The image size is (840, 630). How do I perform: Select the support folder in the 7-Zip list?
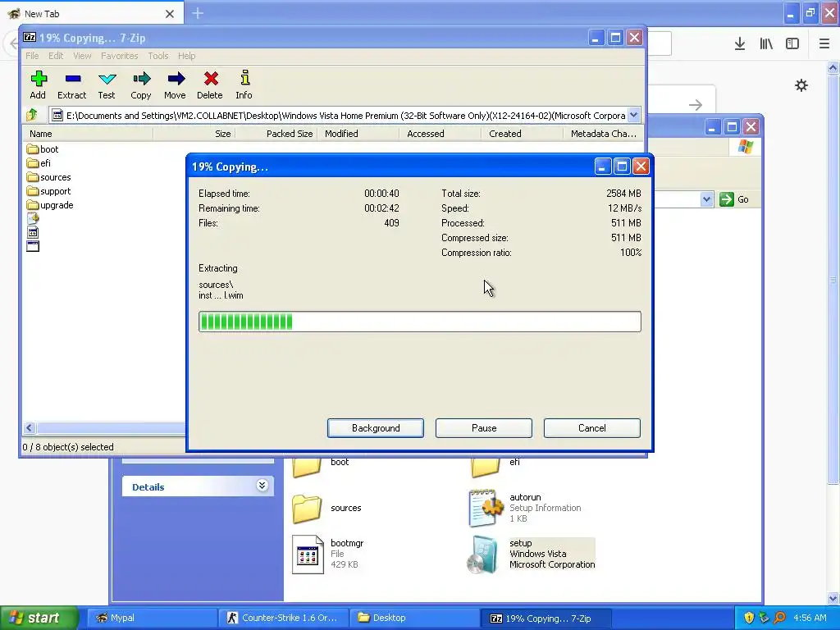(48, 190)
